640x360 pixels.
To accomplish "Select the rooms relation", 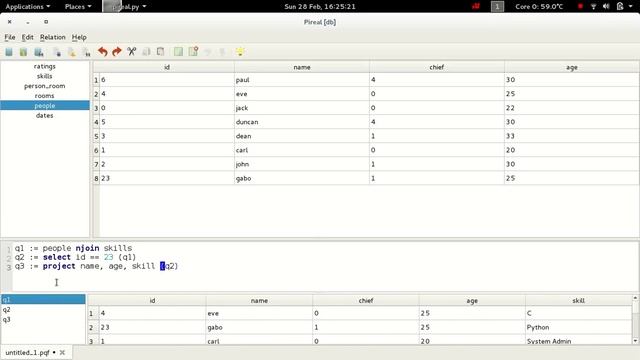I will tap(44, 96).
